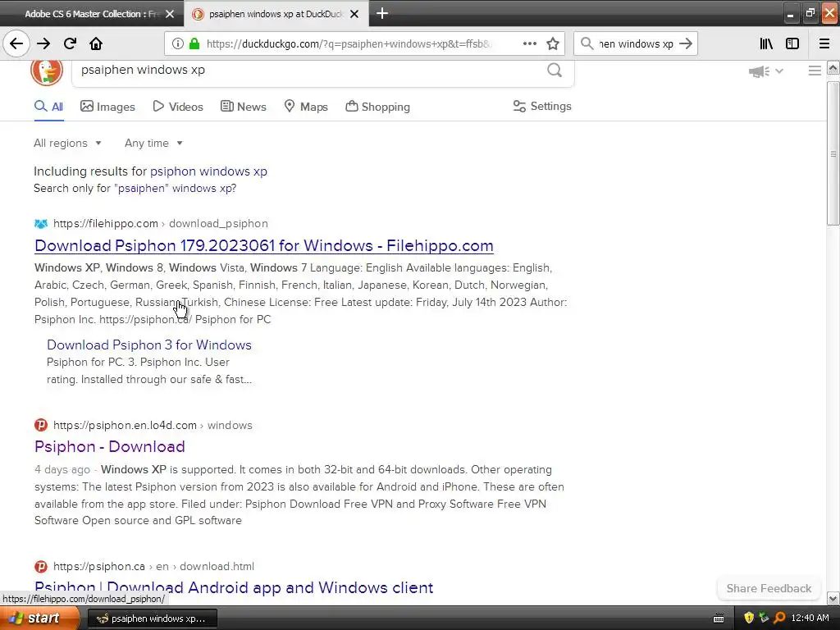Click the security shield tray icon

point(749,619)
